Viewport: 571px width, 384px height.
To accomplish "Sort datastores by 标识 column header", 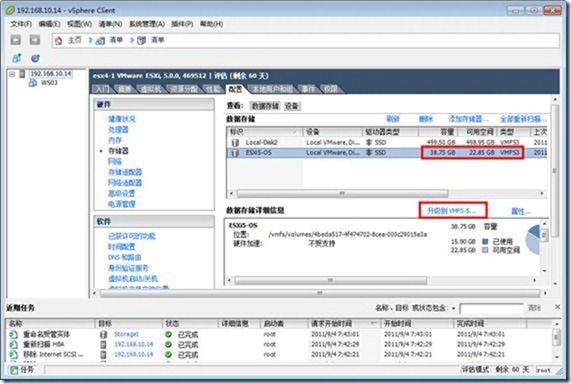I will click(x=265, y=132).
